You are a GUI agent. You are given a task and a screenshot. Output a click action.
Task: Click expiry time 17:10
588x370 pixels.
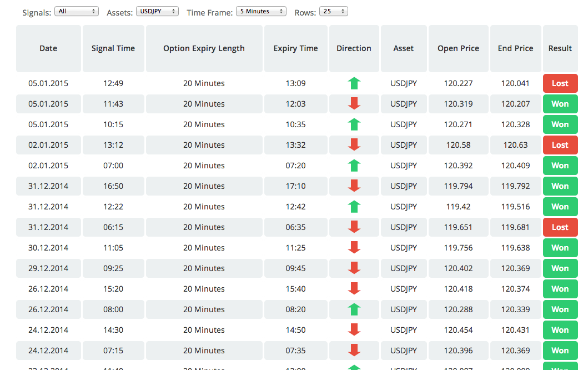pos(295,186)
